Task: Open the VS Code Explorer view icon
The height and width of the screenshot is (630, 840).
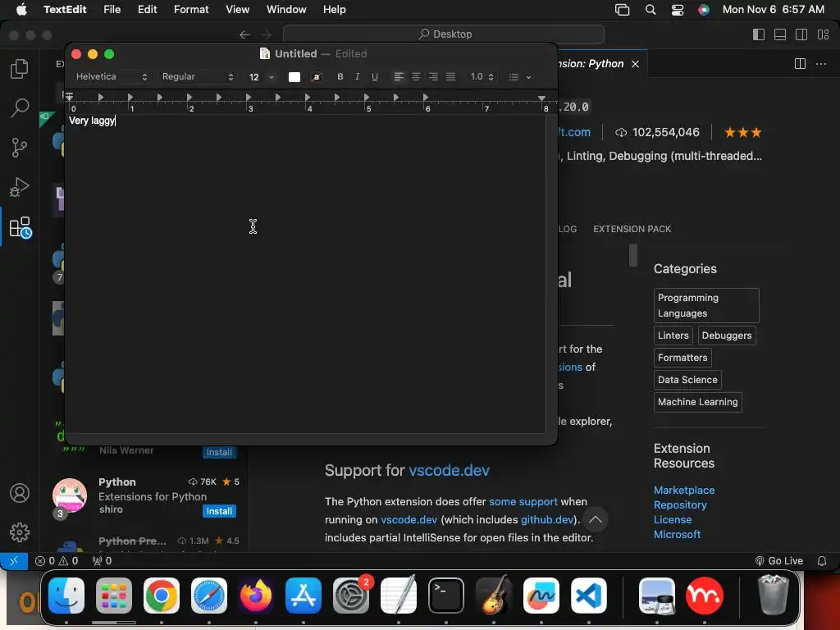Action: pyautogui.click(x=20, y=69)
